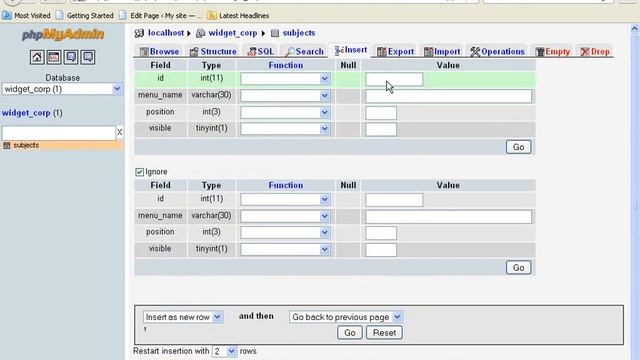This screenshot has width=640, height=360.
Task: Focus position value field in first form
Action: 381,113
